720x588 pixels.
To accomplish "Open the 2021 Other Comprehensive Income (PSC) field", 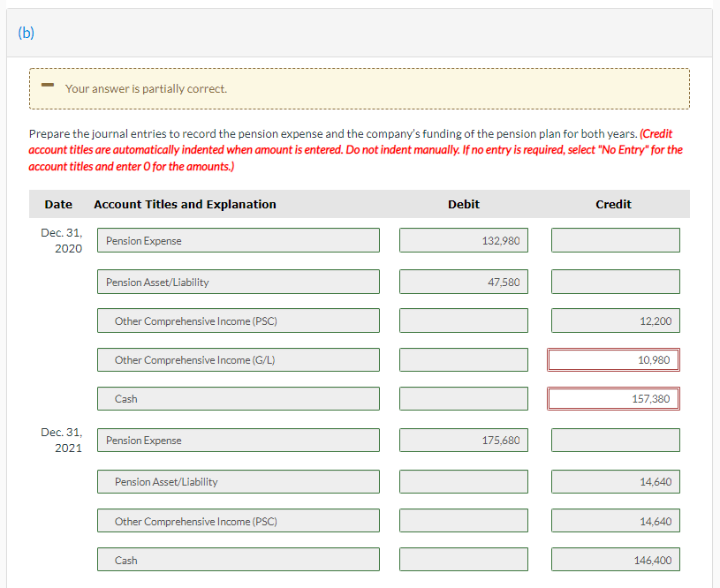I will [239, 521].
